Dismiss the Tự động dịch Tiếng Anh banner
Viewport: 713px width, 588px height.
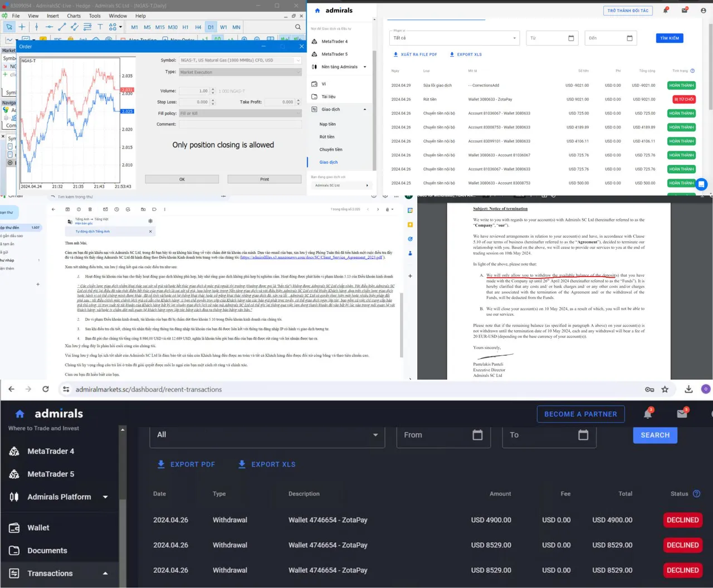click(x=150, y=232)
